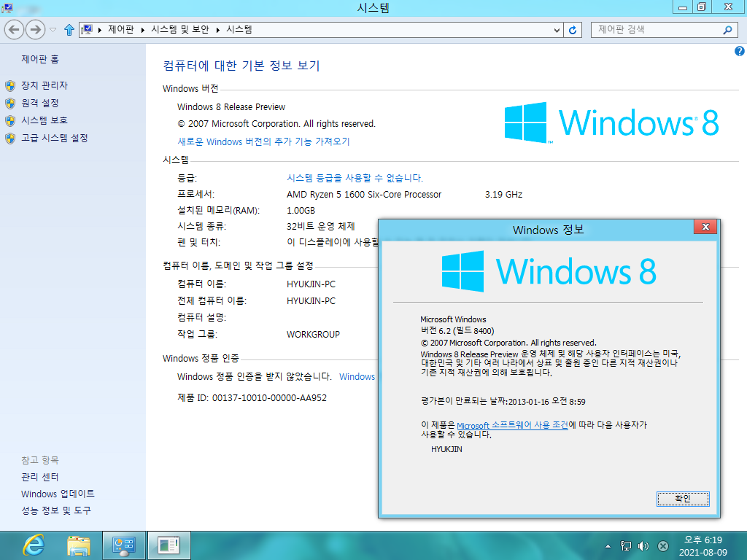Click WORKGROUP value

coord(313,334)
